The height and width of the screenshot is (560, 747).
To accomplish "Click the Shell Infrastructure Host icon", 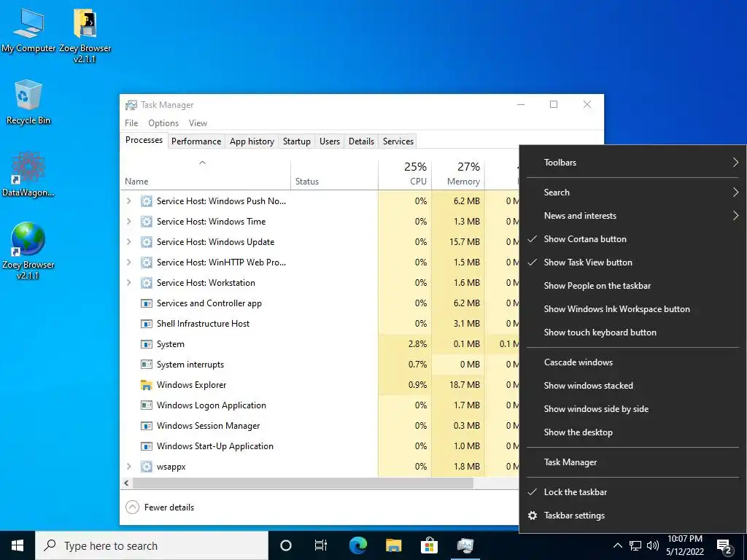I will [x=146, y=324].
